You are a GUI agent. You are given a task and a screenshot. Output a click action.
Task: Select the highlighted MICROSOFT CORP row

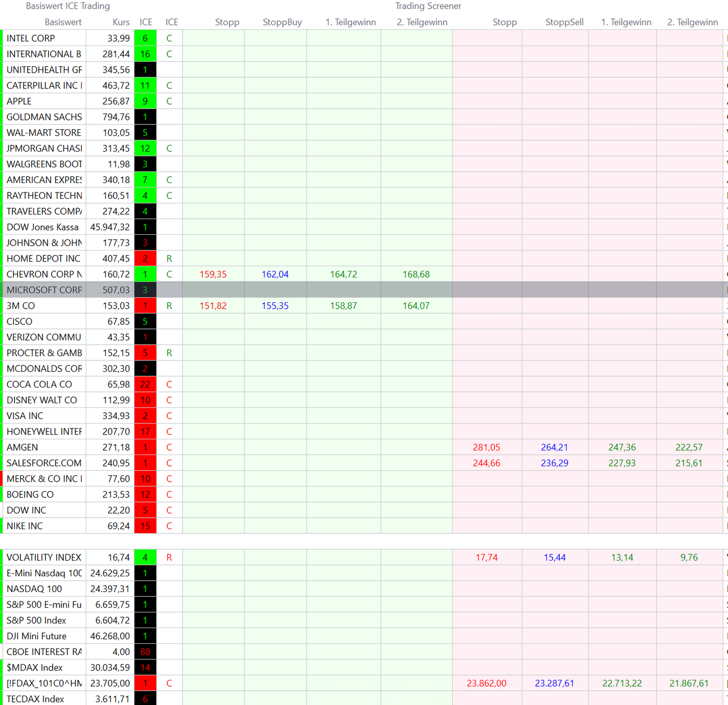pos(44,290)
